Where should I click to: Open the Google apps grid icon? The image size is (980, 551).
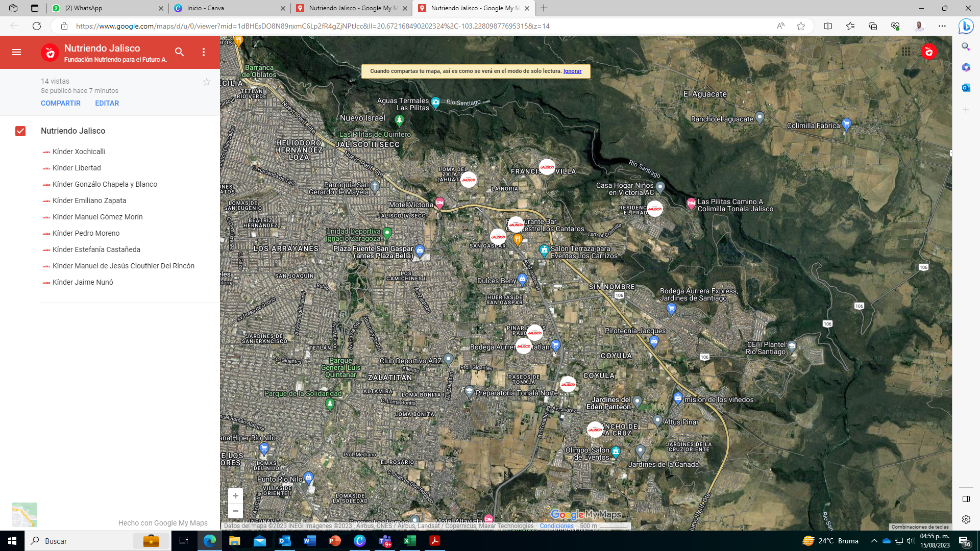coord(906,52)
